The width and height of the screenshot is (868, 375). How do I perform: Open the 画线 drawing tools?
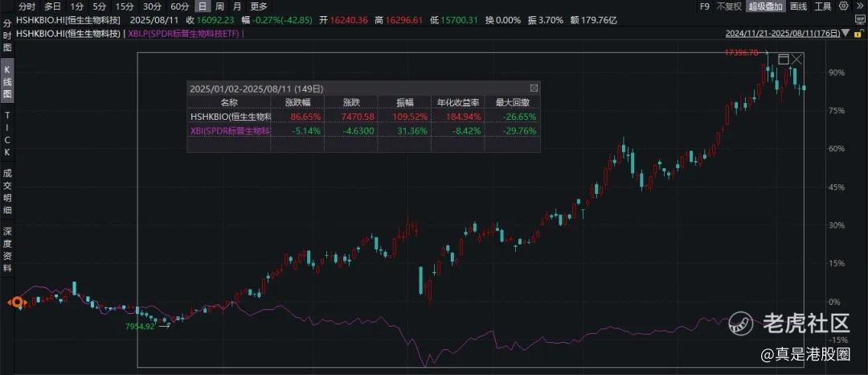coord(798,6)
